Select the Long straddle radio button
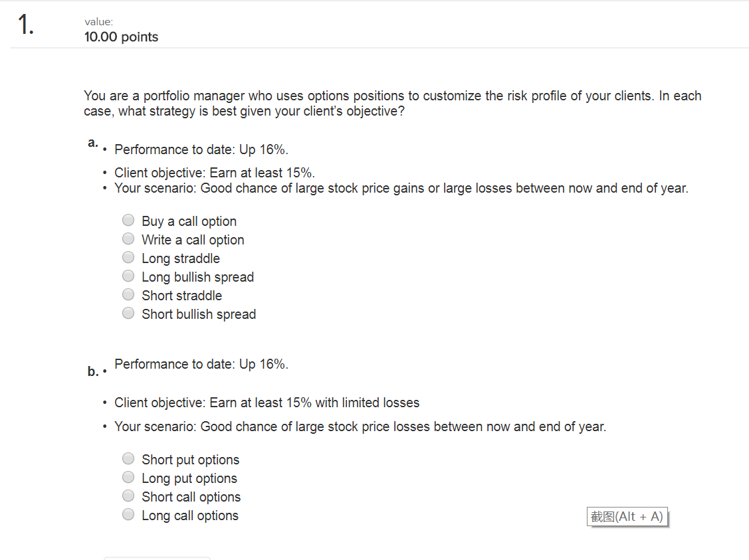Screen dimensions: 749x560 pyautogui.click(x=128, y=257)
